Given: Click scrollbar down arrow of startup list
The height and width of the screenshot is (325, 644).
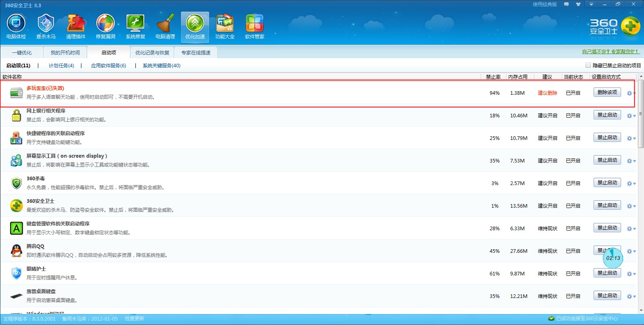Looking at the screenshot, I should coord(641,311).
